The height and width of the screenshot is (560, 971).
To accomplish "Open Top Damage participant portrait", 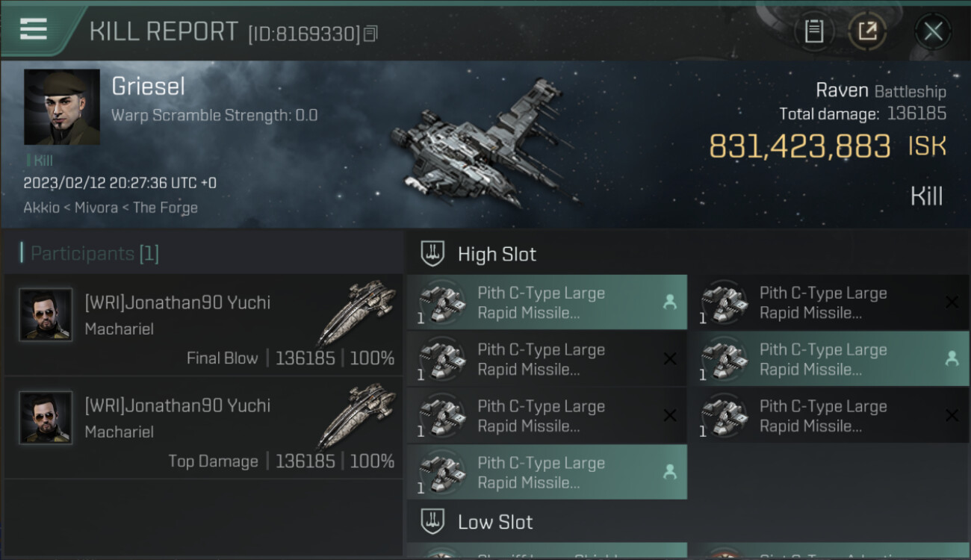I will (x=46, y=418).
